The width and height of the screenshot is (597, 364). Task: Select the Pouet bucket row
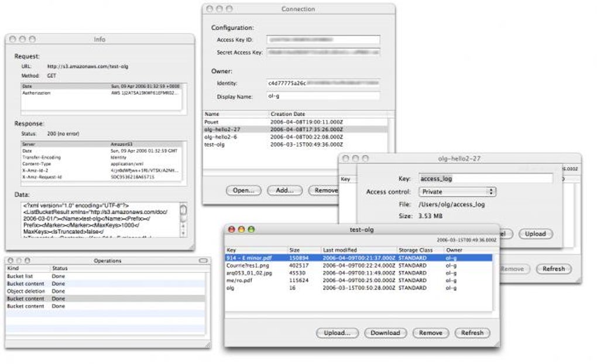[x=295, y=122]
